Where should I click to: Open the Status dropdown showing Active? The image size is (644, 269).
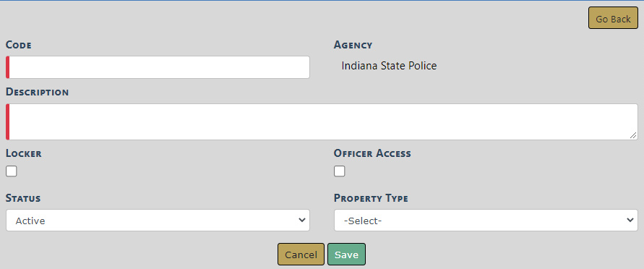[x=158, y=220]
